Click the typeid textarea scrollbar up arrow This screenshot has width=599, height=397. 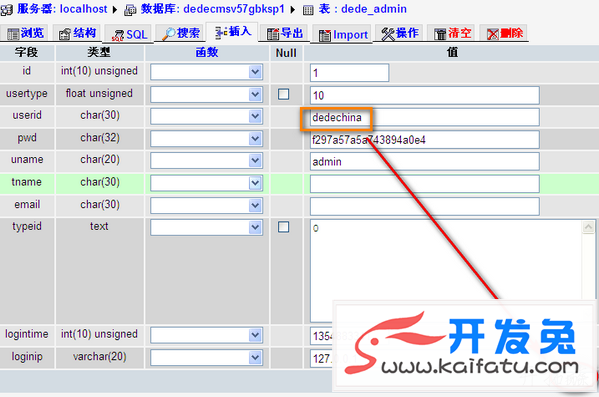[588, 227]
